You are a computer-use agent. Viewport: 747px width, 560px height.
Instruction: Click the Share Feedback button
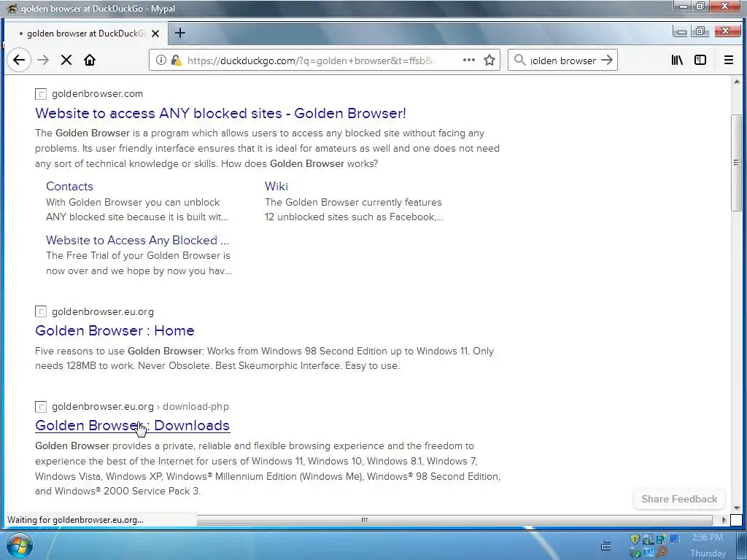click(x=679, y=499)
